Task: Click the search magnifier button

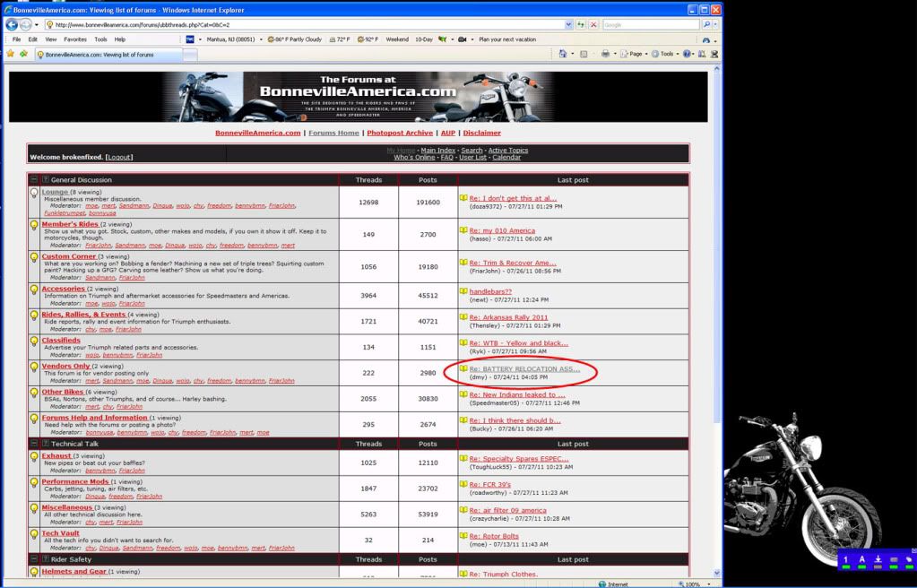Action: [x=707, y=24]
